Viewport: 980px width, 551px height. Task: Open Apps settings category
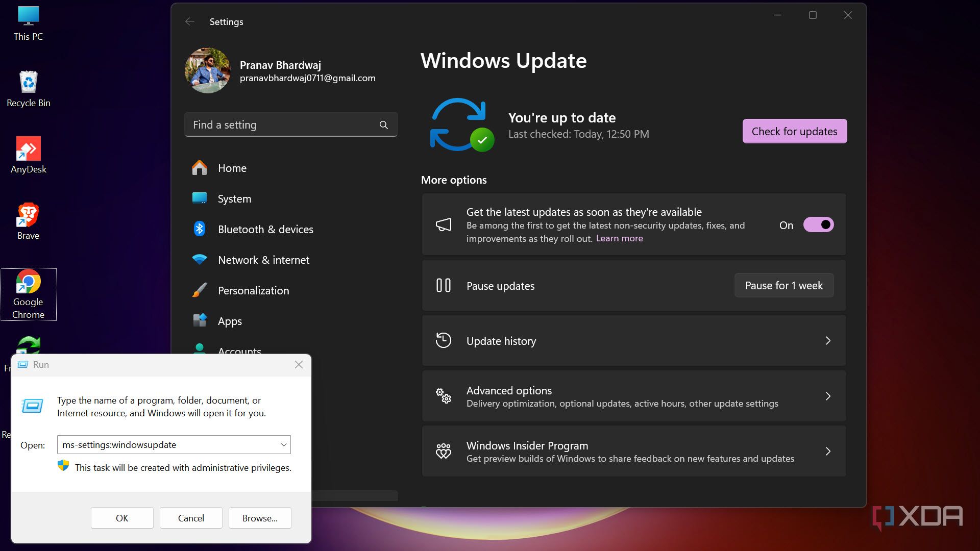coord(291,321)
